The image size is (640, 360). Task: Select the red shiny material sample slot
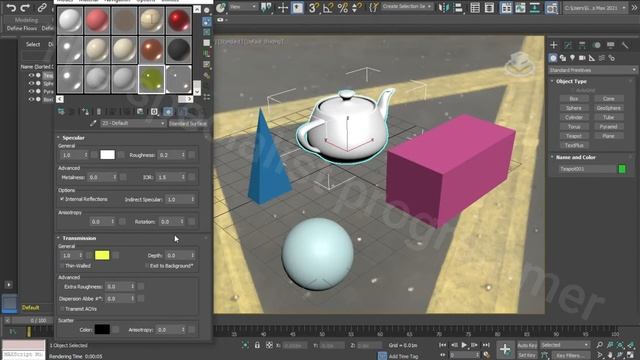click(178, 20)
